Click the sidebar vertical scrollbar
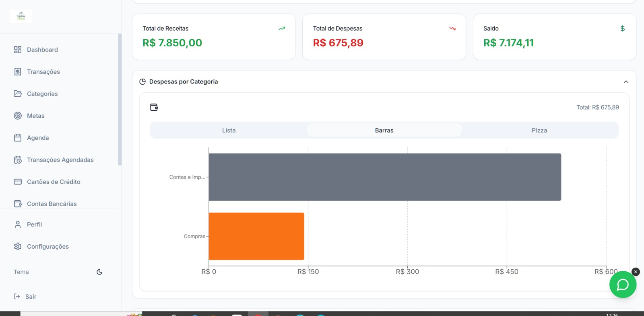 [120, 100]
